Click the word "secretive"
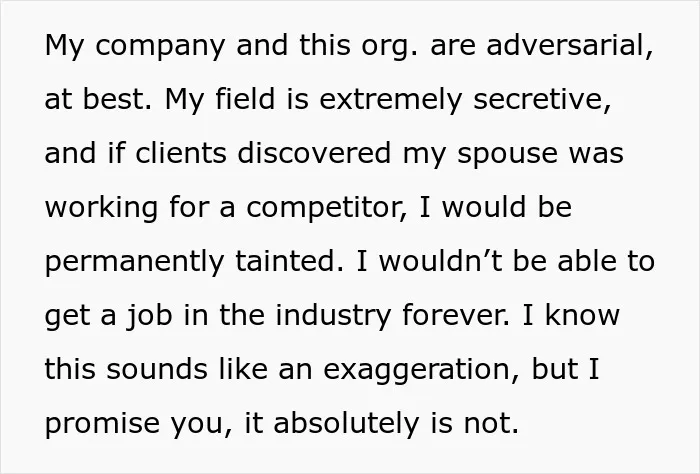700x474 pixels. pos(538,99)
